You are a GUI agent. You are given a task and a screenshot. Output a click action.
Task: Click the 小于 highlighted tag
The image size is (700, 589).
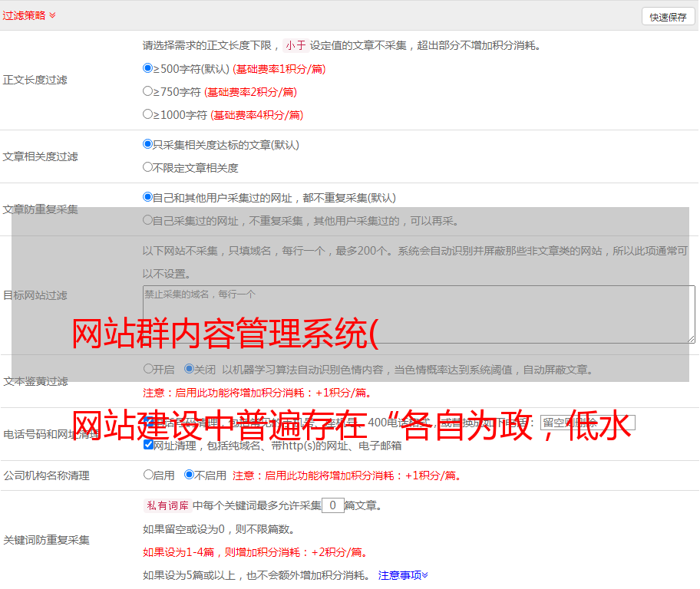click(x=296, y=45)
